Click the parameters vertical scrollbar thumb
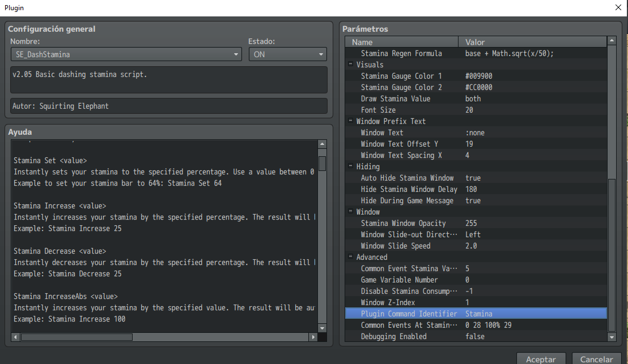Screen dimensions: 628x364 point(612,255)
